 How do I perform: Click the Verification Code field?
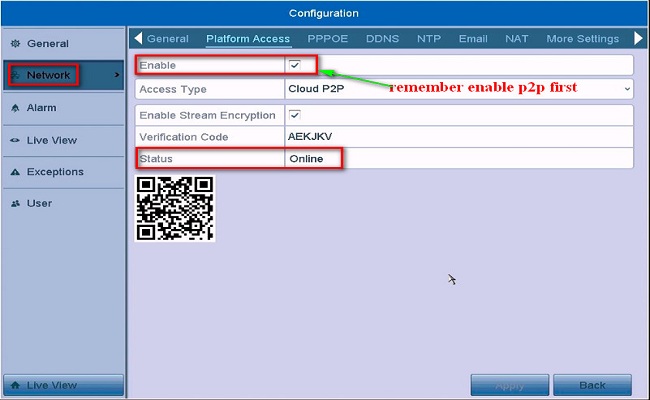pyautogui.click(x=458, y=137)
